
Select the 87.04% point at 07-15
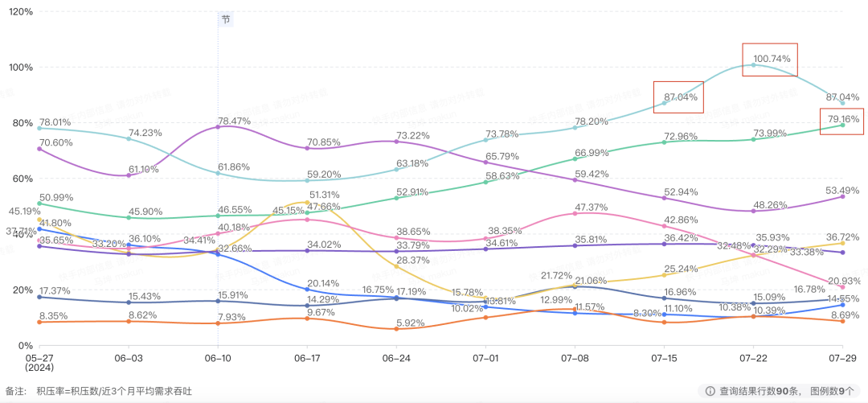[x=665, y=103]
